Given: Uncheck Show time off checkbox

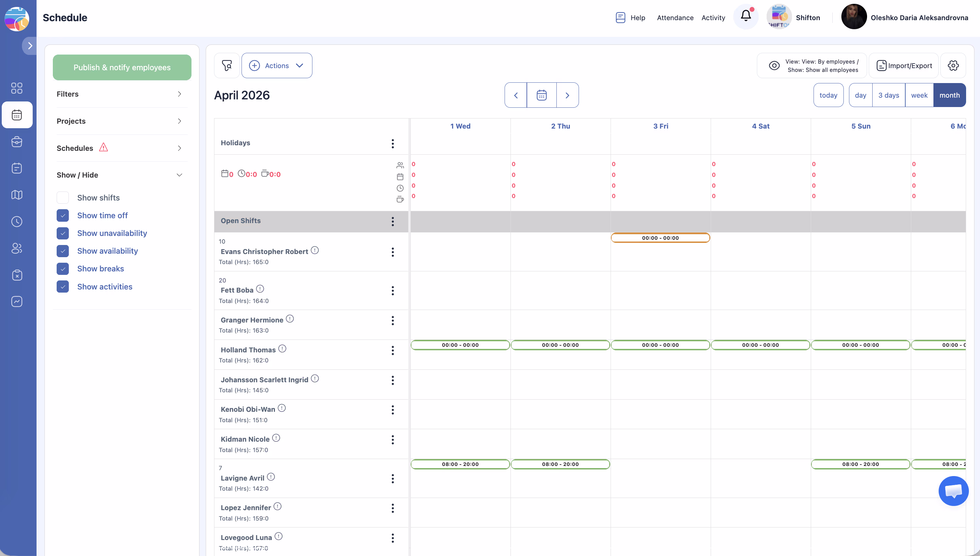Looking at the screenshot, I should click(63, 215).
